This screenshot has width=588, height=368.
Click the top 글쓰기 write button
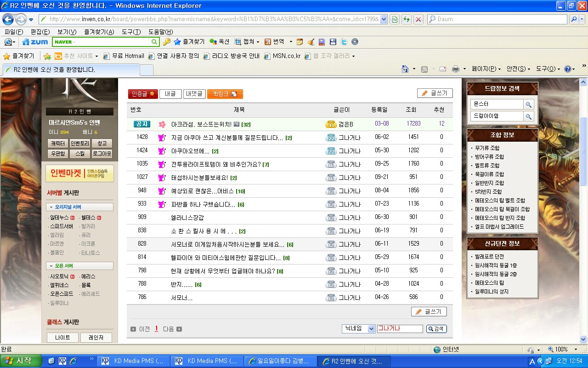point(435,93)
